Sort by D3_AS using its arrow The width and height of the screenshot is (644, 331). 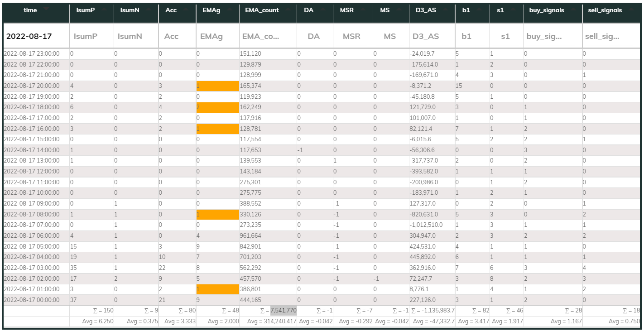(445, 10)
